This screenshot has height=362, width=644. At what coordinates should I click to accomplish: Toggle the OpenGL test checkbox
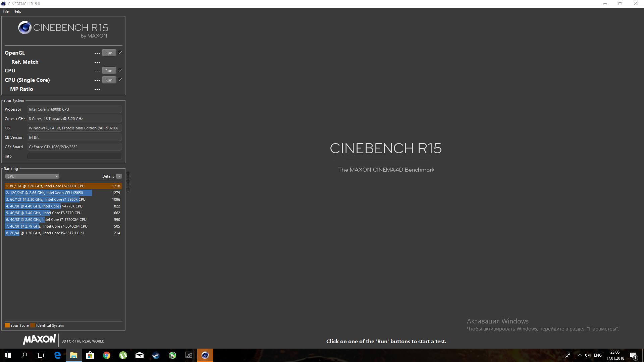pyautogui.click(x=120, y=53)
